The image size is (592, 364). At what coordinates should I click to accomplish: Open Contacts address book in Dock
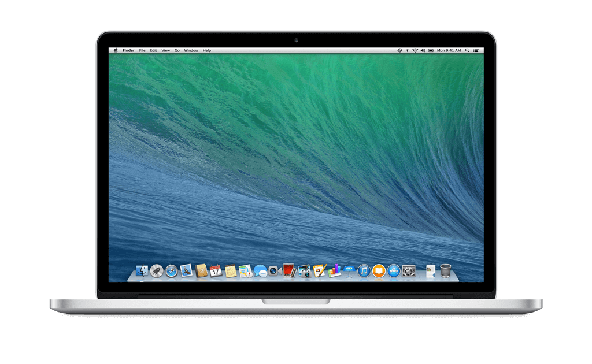point(201,271)
